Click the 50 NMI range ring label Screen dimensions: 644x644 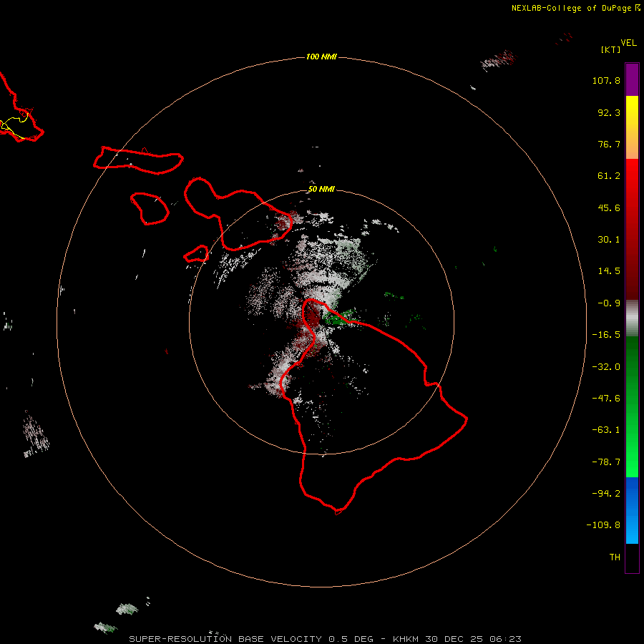[321, 190]
